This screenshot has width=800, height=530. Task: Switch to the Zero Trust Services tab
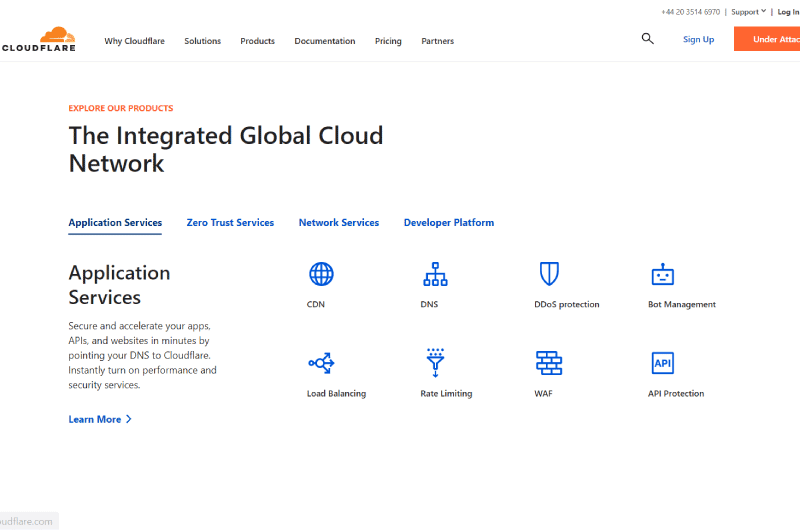[x=230, y=223]
